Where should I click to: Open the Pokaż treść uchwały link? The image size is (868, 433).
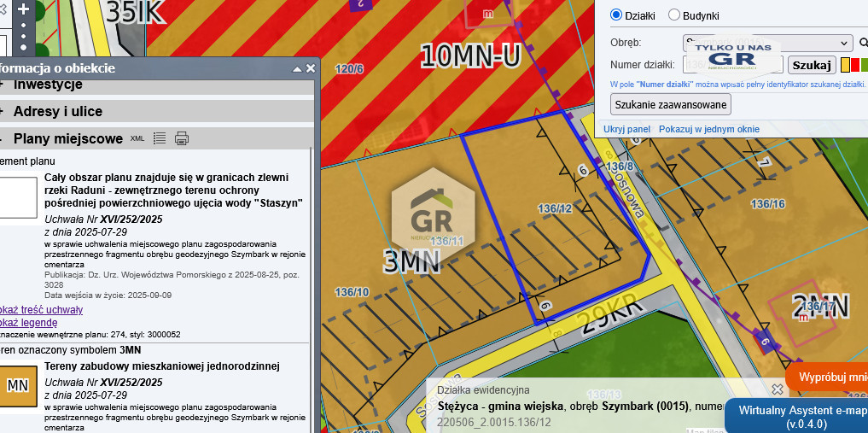click(x=41, y=309)
